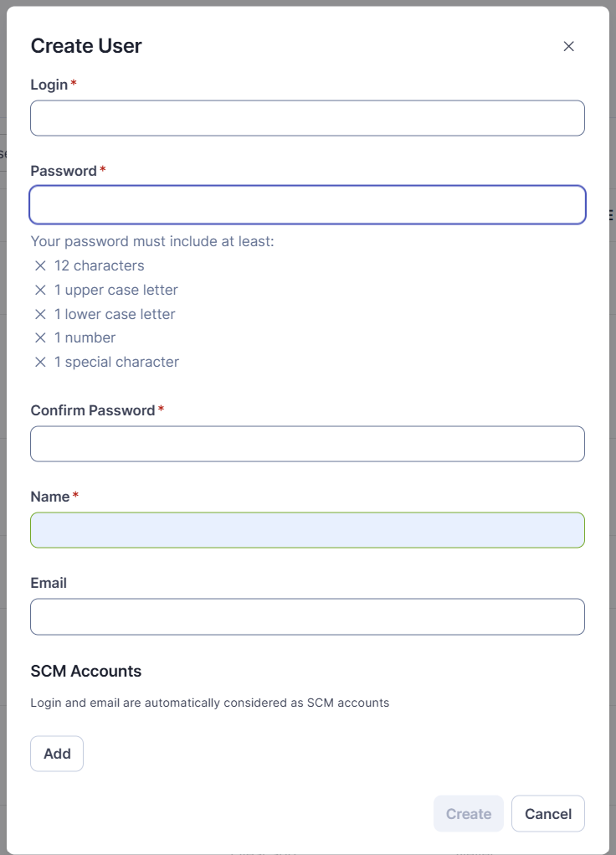
Task: Click the Name field label
Action: coord(50,497)
